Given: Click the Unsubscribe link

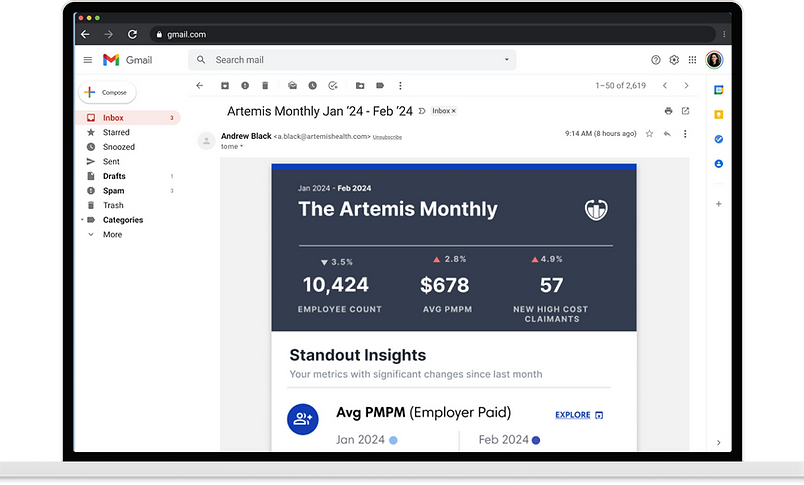Looking at the screenshot, I should click(x=387, y=137).
